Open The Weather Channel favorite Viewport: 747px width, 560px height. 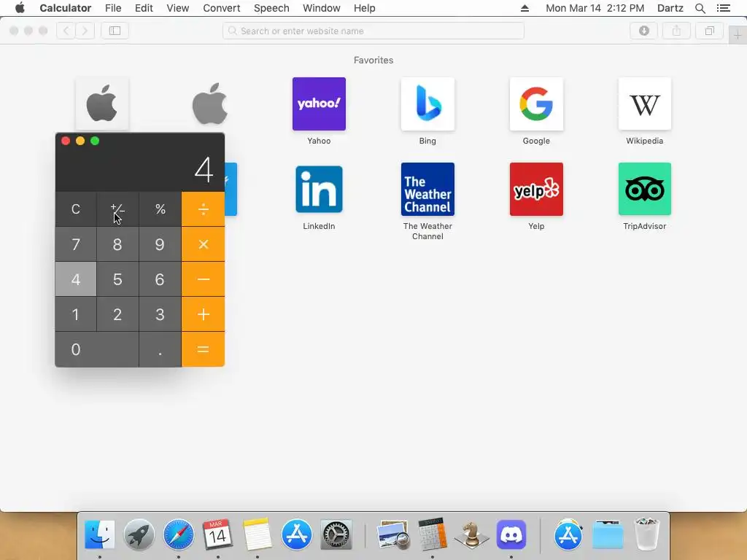coord(427,189)
